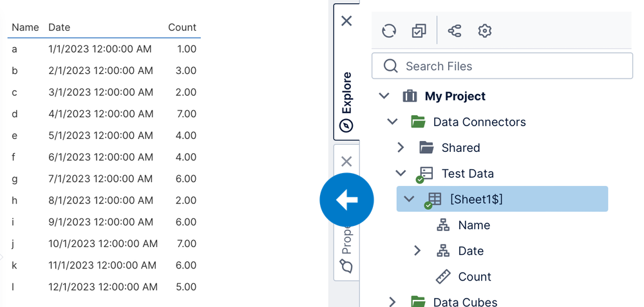Screen dimensions: 644x307
Task: Click the name cell 'g'
Action: pos(14,179)
